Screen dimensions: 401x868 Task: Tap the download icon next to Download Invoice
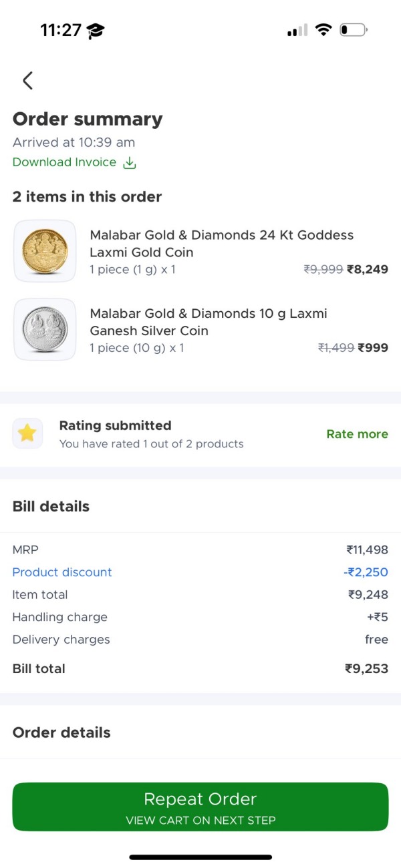click(130, 162)
